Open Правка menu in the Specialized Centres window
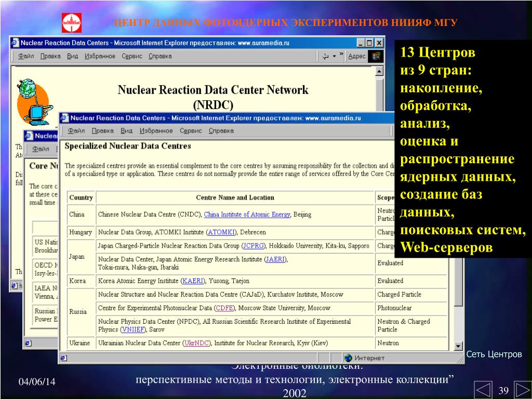The image size is (532, 399). [103, 131]
